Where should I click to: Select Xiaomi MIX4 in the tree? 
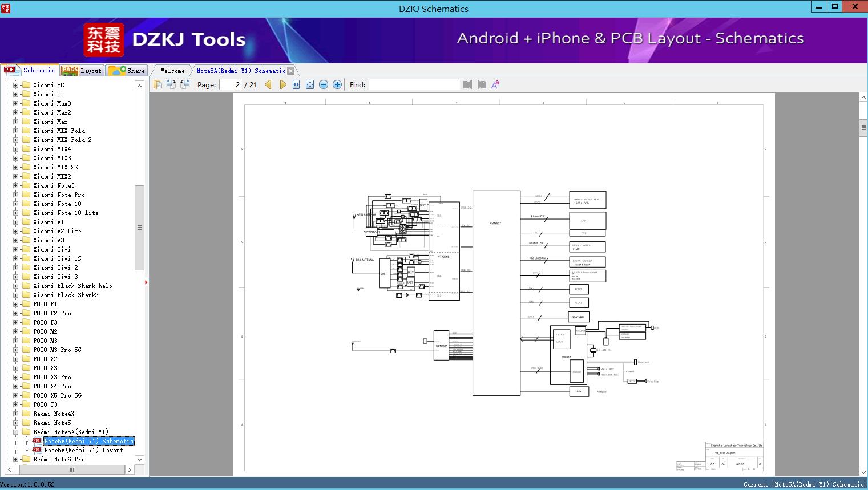(x=52, y=149)
